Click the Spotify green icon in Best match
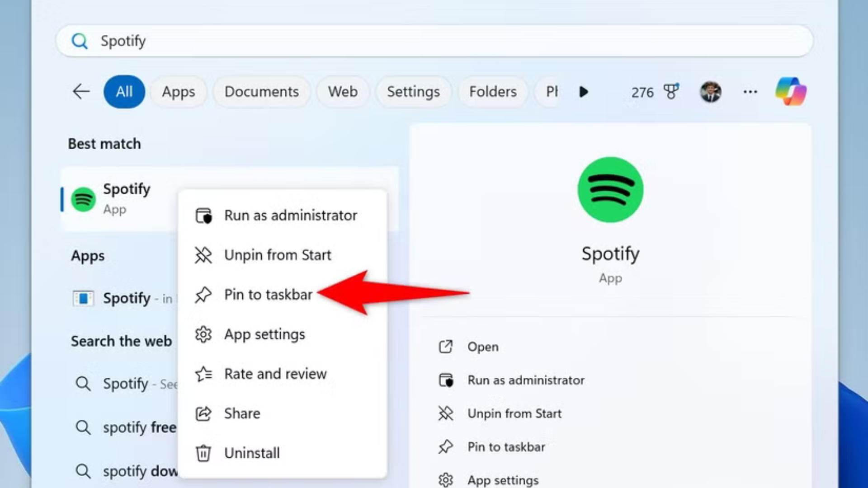The width and height of the screenshot is (868, 488). coord(84,199)
